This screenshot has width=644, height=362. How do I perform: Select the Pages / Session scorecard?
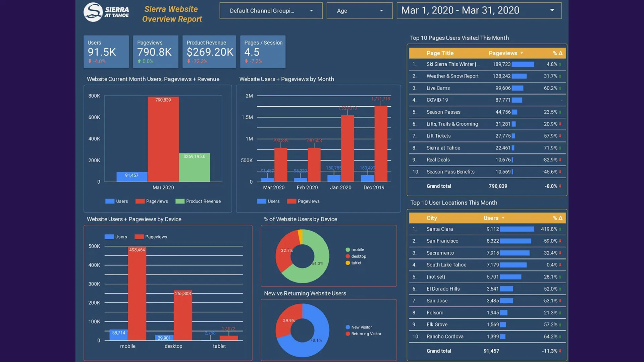click(x=263, y=52)
